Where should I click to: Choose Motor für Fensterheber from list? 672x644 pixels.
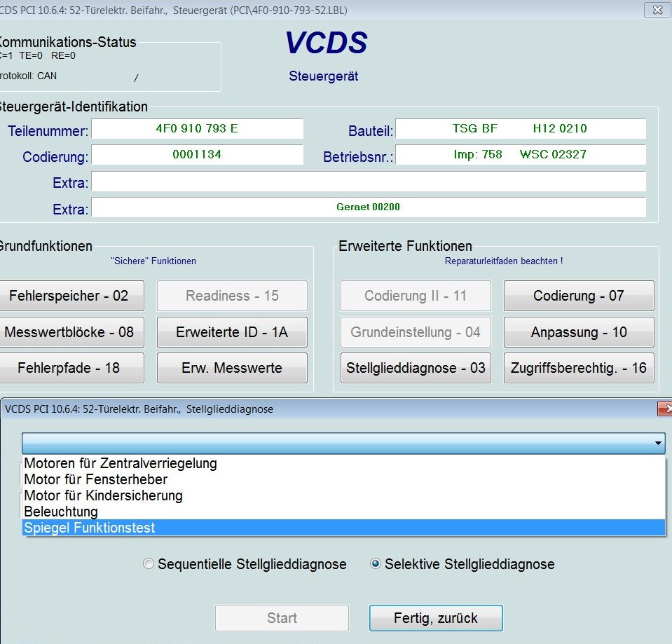[343, 479]
